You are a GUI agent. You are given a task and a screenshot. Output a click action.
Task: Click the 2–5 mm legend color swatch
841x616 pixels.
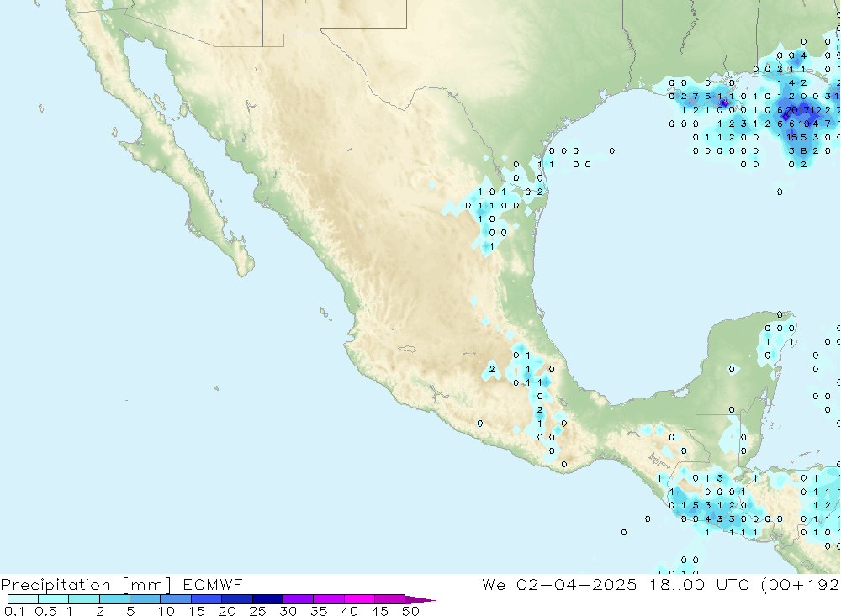(x=114, y=599)
